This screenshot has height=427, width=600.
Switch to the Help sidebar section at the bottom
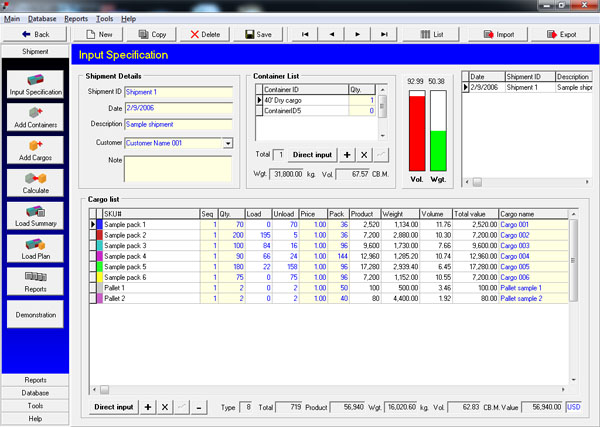point(35,419)
